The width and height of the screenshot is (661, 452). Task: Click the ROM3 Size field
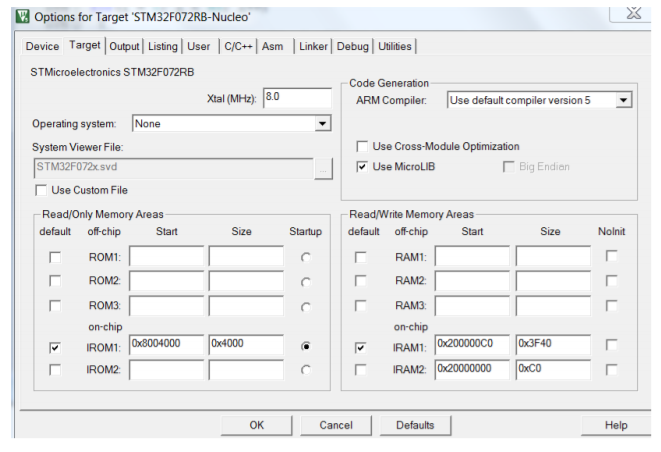[x=246, y=306]
